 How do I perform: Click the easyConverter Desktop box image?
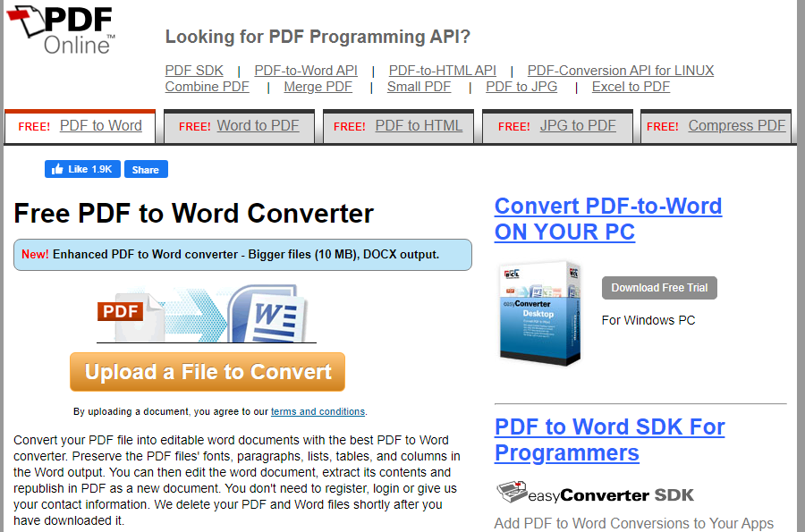point(539,312)
